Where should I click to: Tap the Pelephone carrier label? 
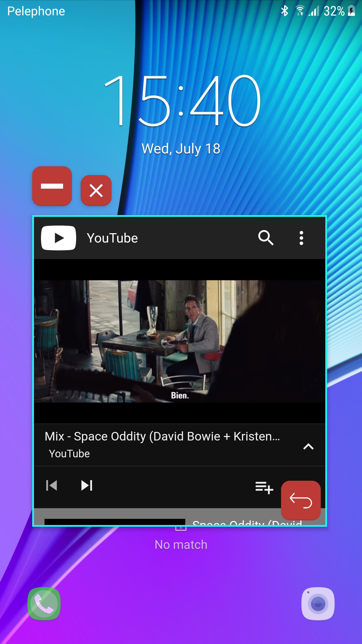[36, 12]
